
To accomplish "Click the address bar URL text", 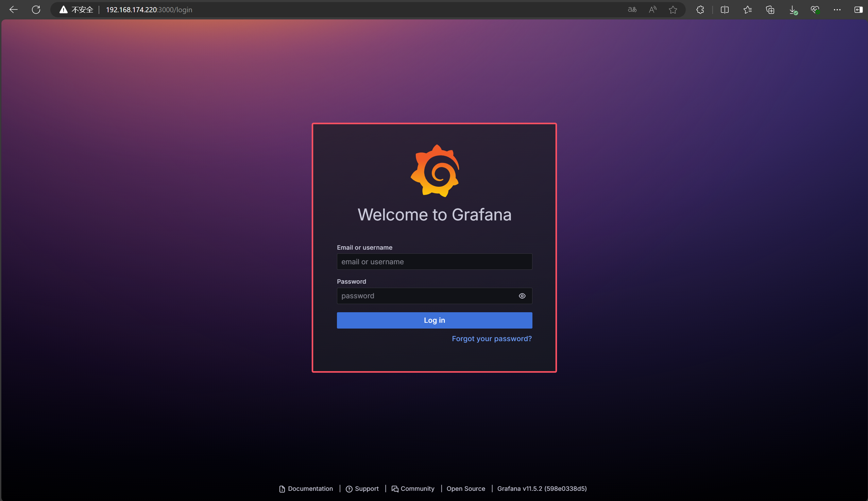I will [149, 10].
